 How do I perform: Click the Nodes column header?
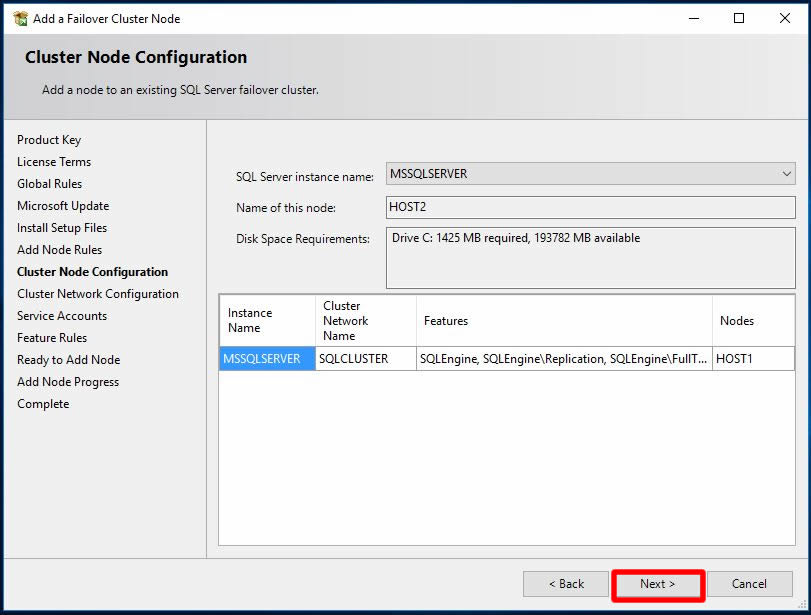coord(752,321)
